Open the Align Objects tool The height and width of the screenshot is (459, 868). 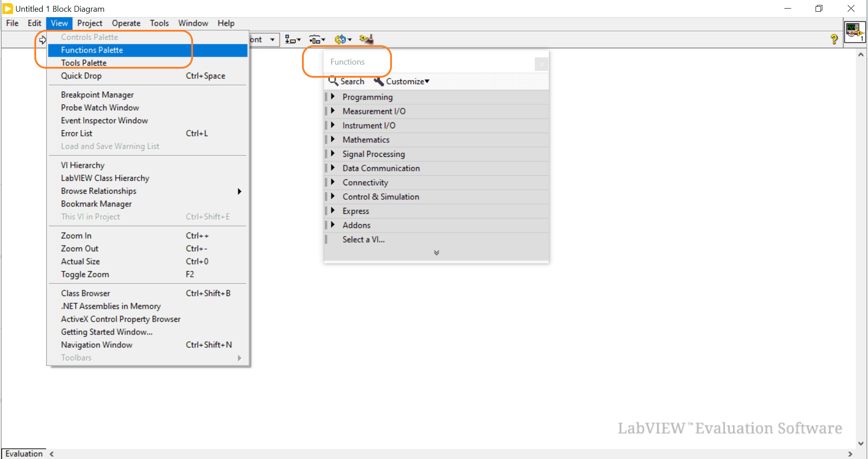point(292,40)
